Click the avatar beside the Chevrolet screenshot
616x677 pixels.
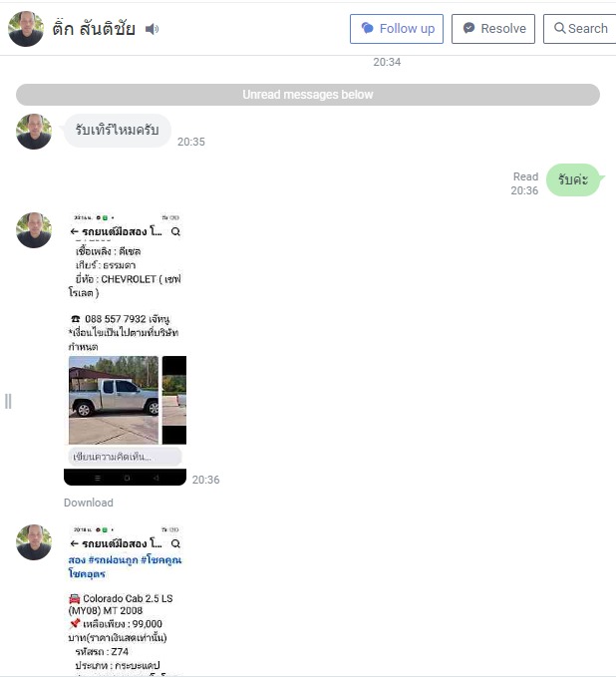(34, 230)
